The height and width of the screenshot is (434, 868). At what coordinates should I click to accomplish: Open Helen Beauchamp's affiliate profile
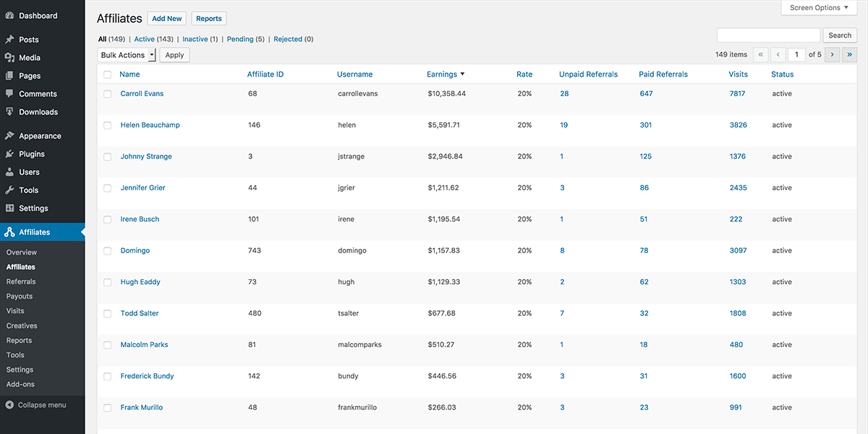point(150,124)
